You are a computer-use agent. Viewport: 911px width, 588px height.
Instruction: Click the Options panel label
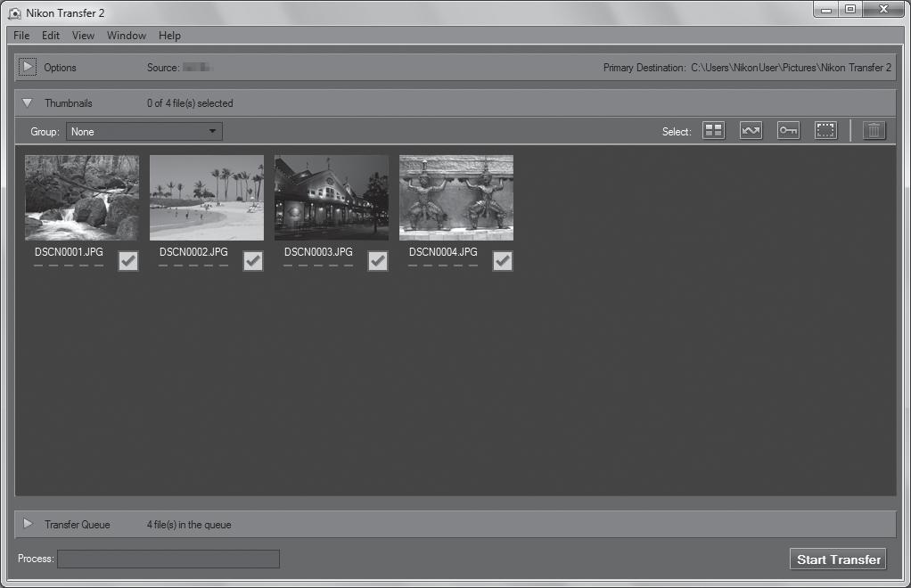(60, 68)
